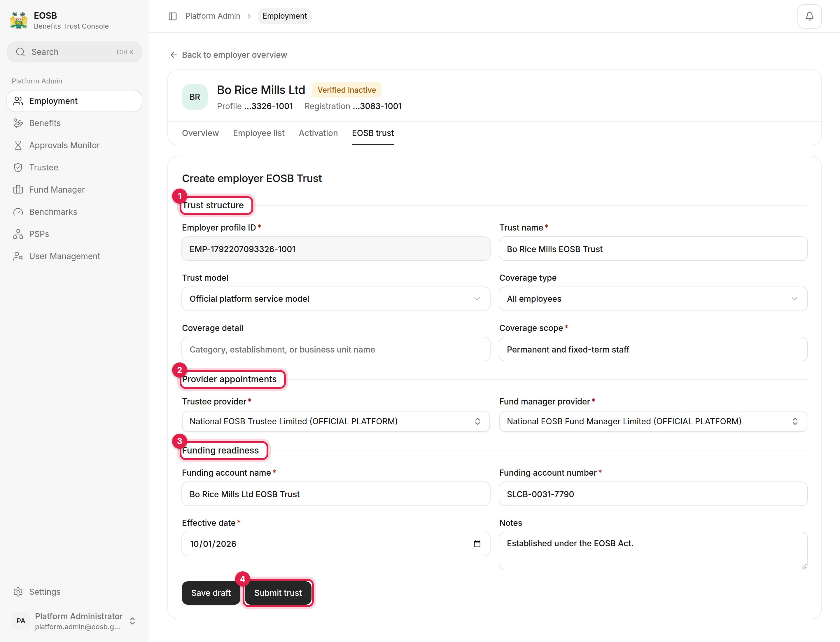840x642 pixels.
Task: Click the Funding account name field
Action: pyautogui.click(x=336, y=494)
